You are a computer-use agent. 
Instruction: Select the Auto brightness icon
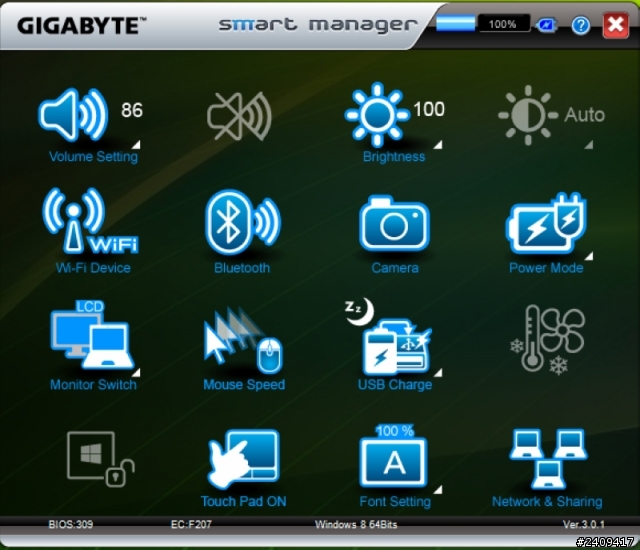point(528,115)
